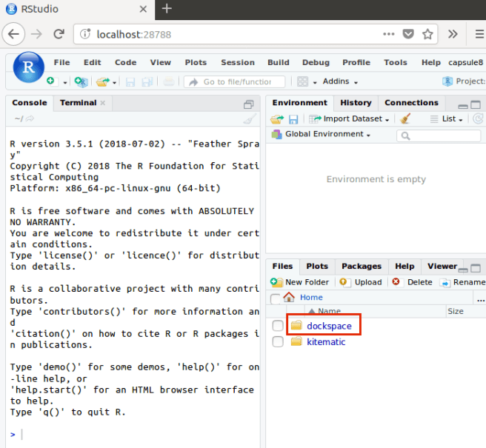Click the load workspace icon in Environment

[x=277, y=118]
